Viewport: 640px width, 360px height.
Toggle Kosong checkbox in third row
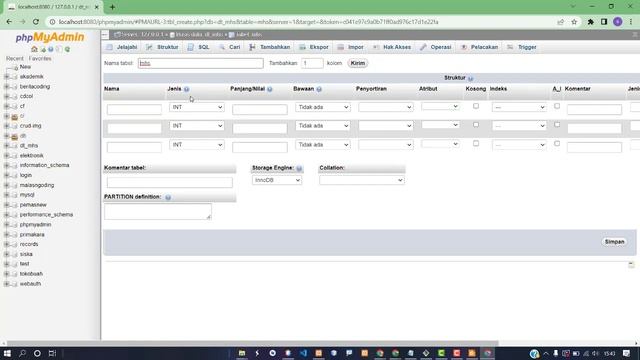(x=476, y=144)
